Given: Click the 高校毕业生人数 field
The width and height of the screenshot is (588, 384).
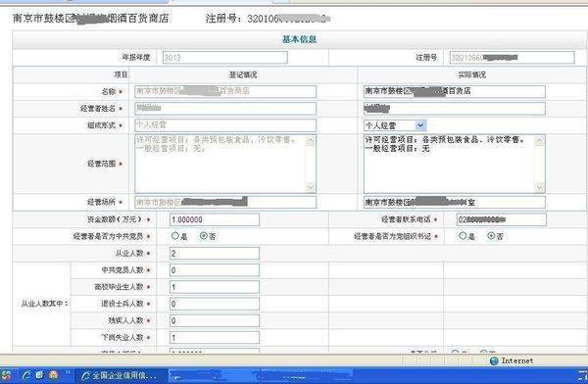Looking at the screenshot, I should coord(214,287).
